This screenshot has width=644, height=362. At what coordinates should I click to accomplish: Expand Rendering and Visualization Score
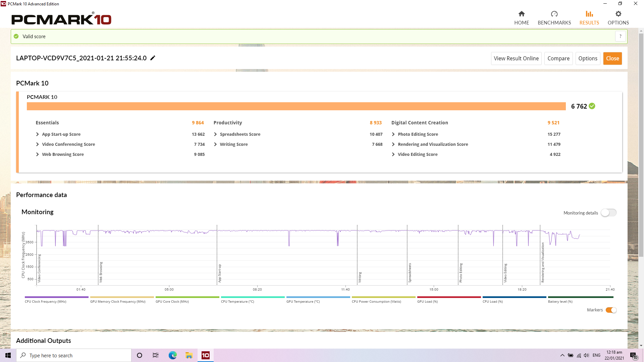click(x=393, y=144)
